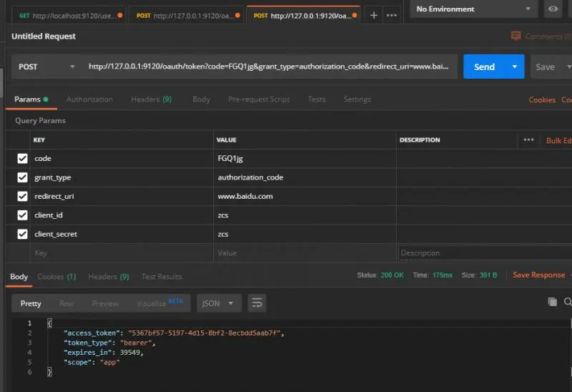Click the "bearer" token_type value
The width and height of the screenshot is (572, 392).
click(136, 343)
